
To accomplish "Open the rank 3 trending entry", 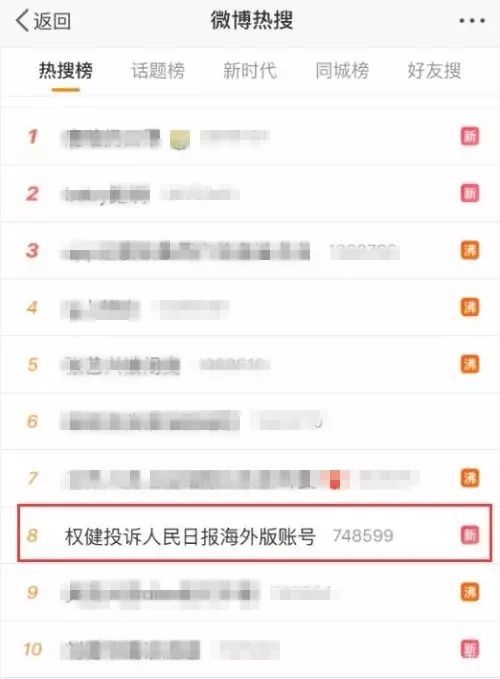I will [250, 250].
